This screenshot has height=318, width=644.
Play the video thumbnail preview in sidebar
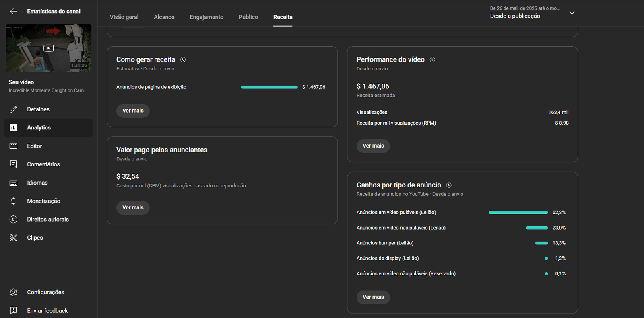point(49,48)
